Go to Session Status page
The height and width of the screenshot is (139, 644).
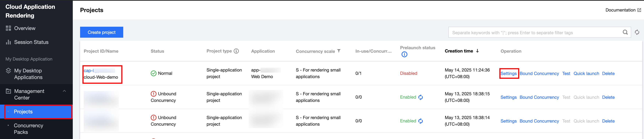31,42
